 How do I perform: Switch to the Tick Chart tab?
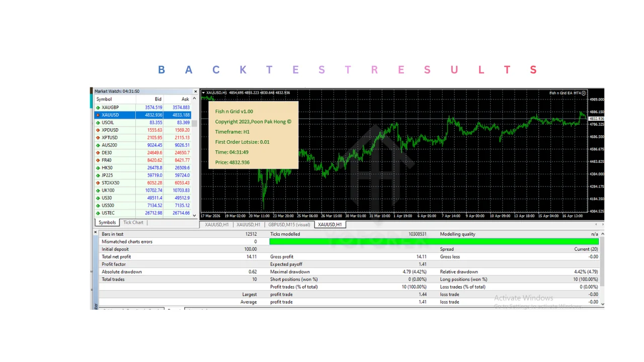(133, 223)
